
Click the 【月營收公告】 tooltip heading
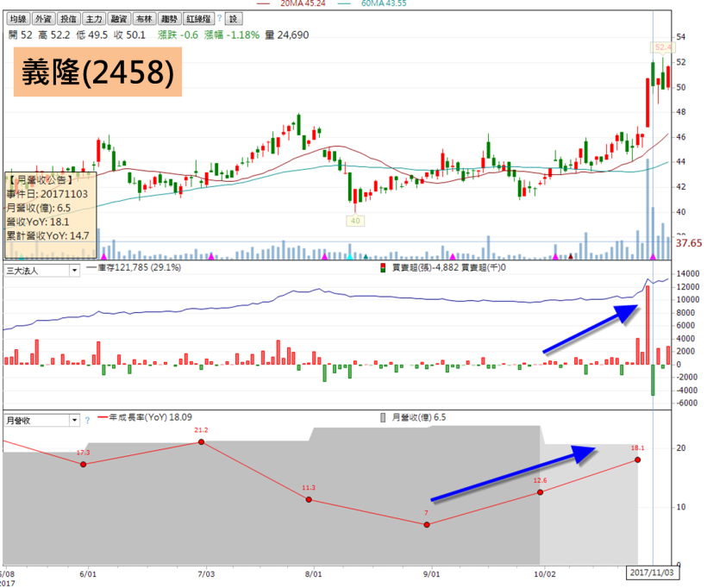[x=41, y=180]
